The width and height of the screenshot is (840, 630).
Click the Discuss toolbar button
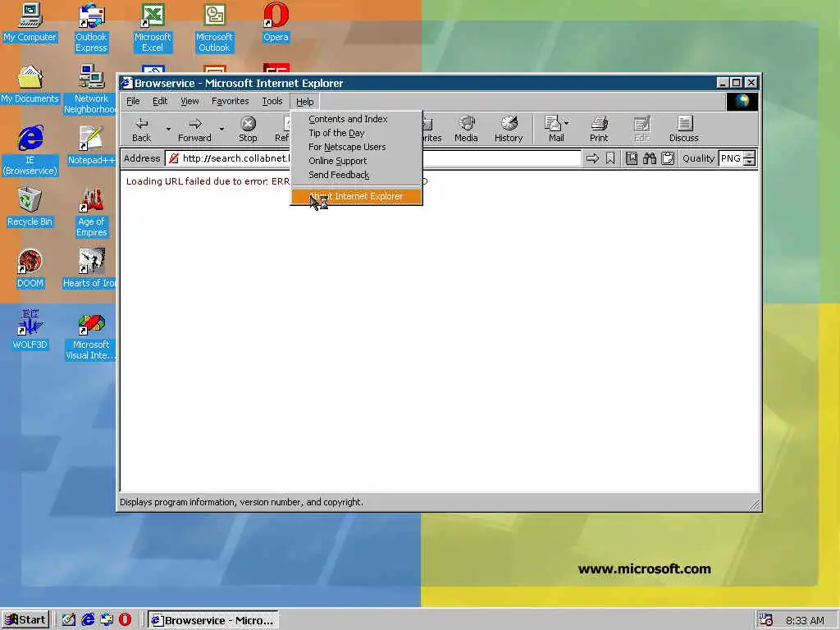(684, 130)
